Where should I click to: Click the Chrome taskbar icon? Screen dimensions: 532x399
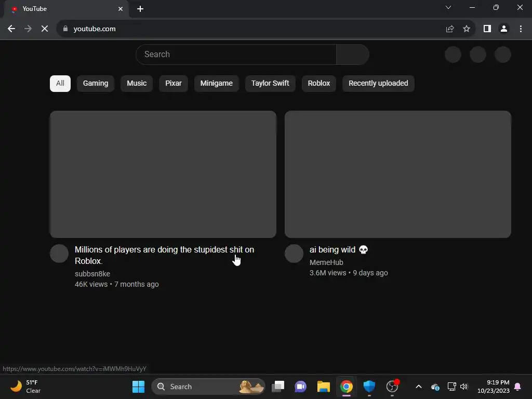tap(347, 387)
